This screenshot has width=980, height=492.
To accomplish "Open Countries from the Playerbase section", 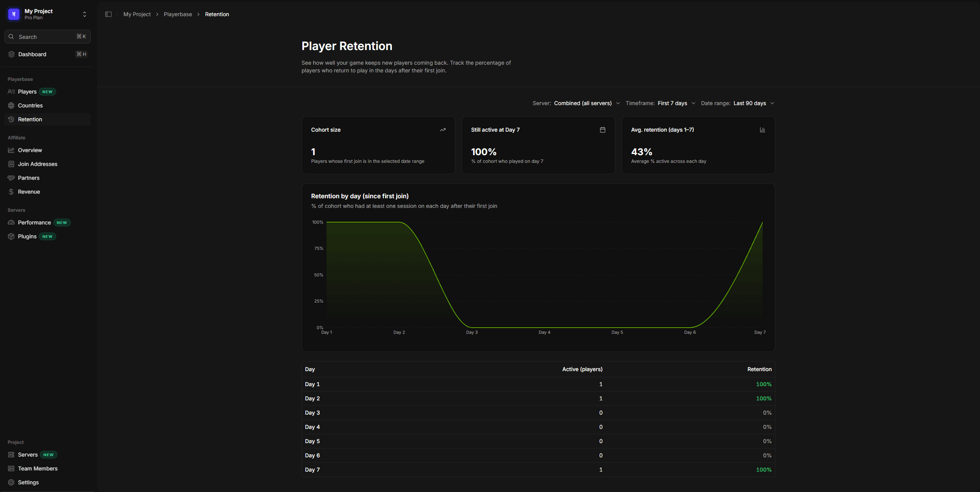I will click(30, 105).
